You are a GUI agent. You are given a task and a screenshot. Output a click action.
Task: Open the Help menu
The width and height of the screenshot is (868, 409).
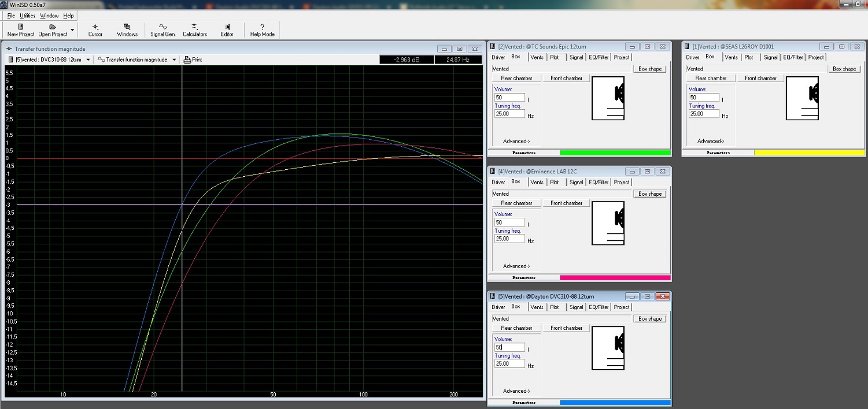68,16
